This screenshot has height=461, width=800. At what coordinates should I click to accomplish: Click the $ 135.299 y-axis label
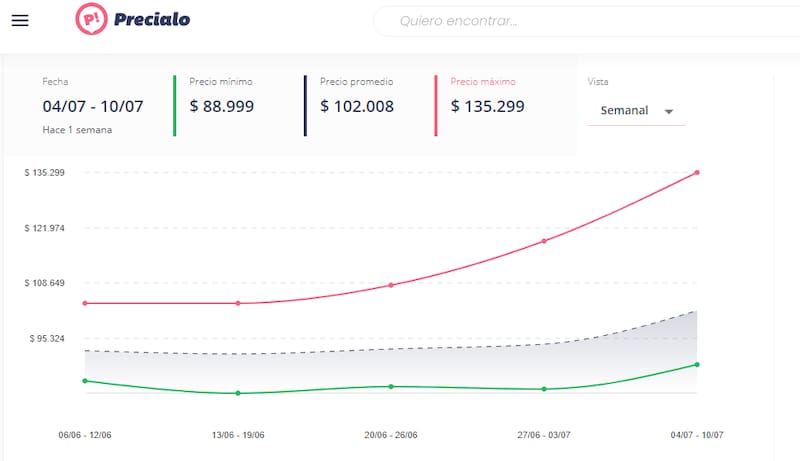click(44, 172)
